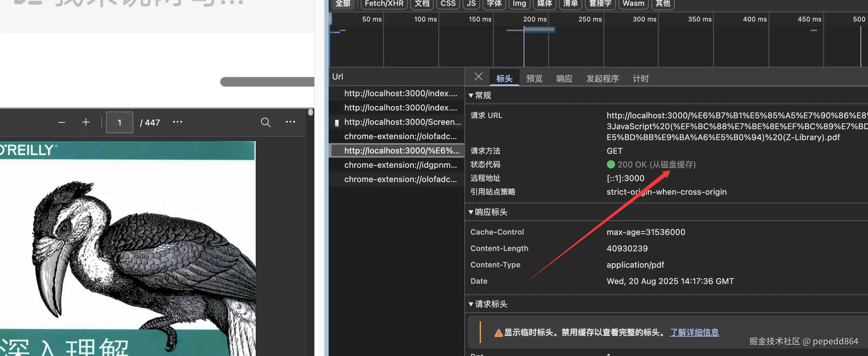Click the file icon of the Screen... request
The image size is (868, 356).
pyautogui.click(x=337, y=123)
